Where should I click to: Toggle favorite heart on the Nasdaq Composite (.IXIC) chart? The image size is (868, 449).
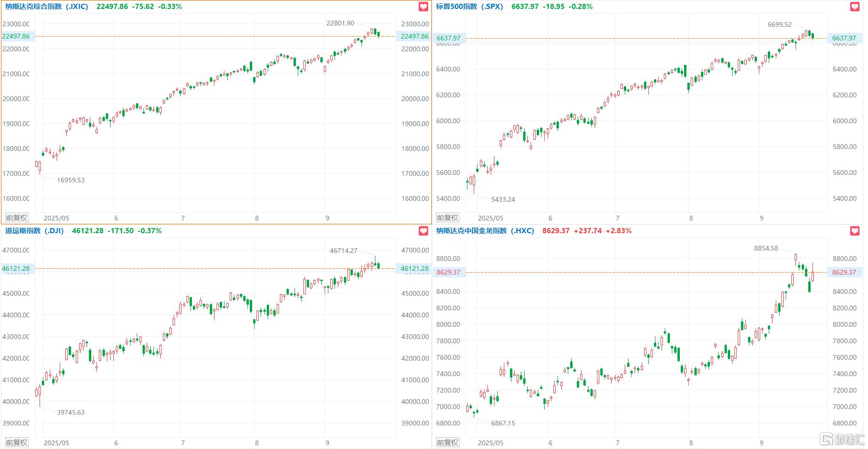[423, 7]
